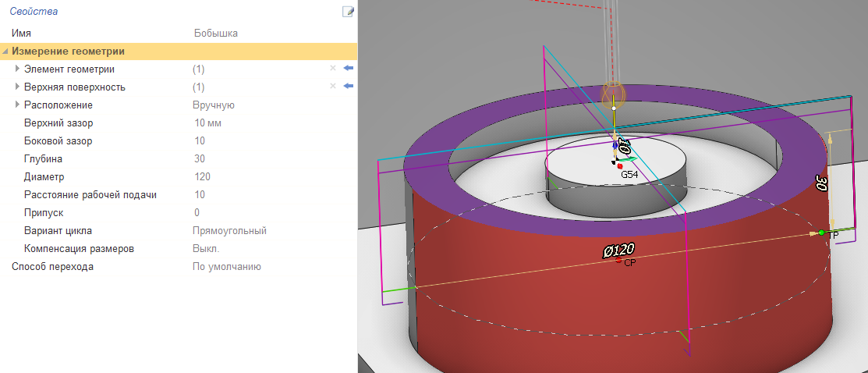Screen dimensions: 868x373
Task: Edit the Верхний зазор value 10 мм
Action: [x=208, y=123]
